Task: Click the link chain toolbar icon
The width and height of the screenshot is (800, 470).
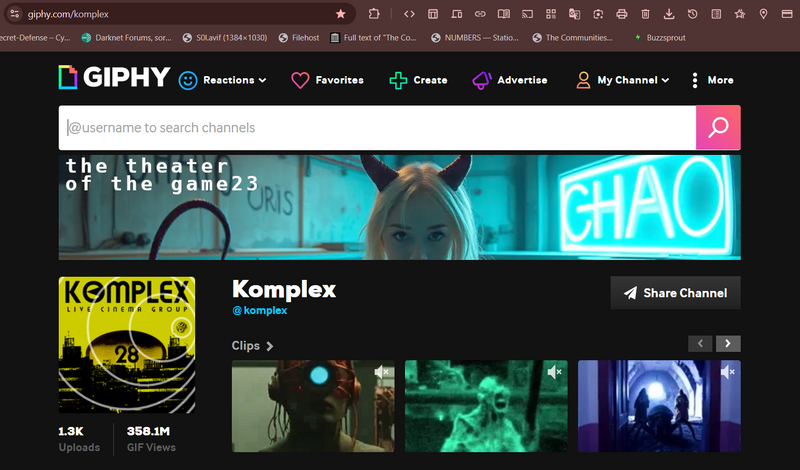Action: (480, 14)
